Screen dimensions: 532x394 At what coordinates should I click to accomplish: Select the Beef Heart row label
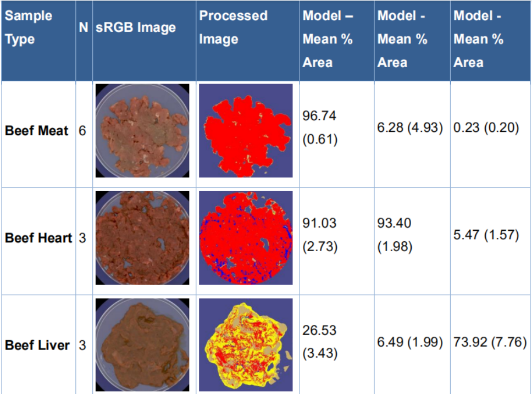[x=38, y=238]
